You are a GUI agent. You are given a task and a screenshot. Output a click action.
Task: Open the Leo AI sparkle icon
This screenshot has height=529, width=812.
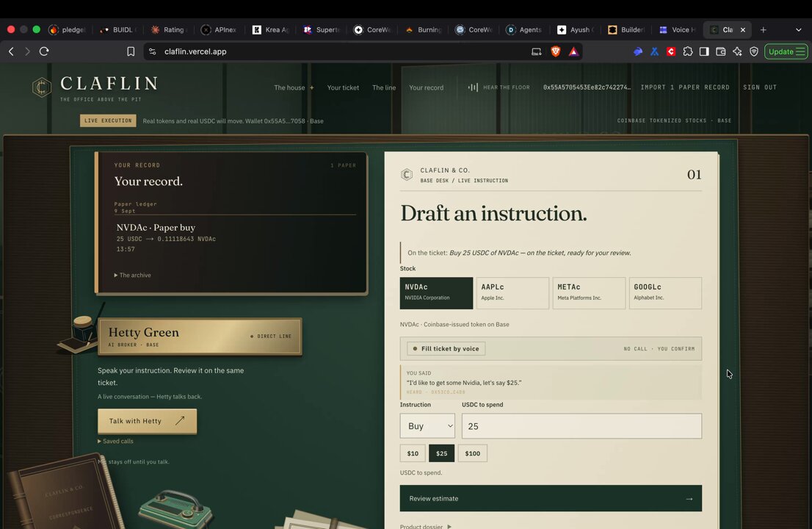[x=737, y=51]
